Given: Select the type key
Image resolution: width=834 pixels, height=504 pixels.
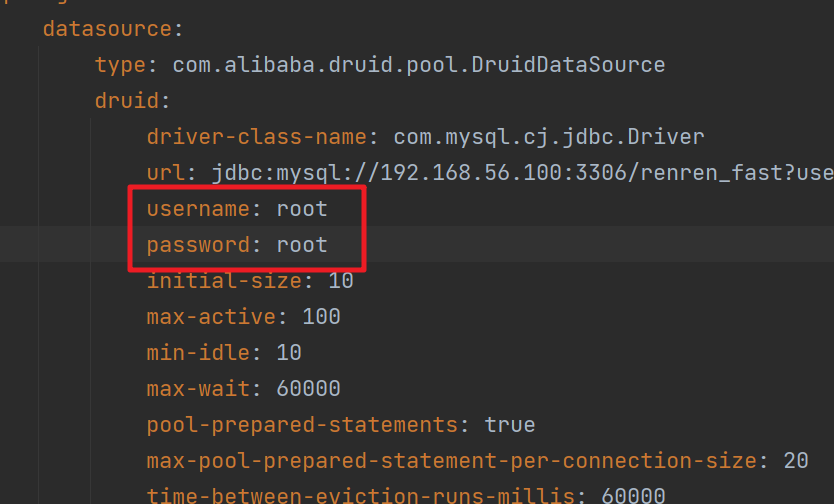Looking at the screenshot, I should click(120, 65).
